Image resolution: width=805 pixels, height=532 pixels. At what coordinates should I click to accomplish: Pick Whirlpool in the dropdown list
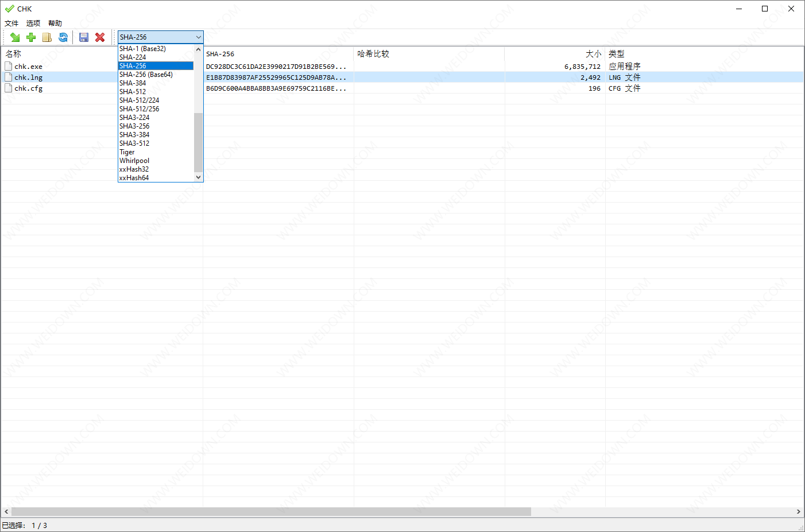156,161
